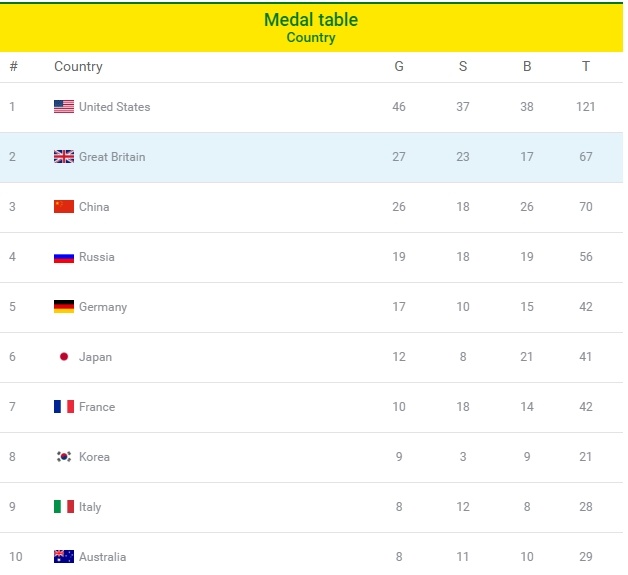Click the Russia flag icon
628x575 pixels.
click(64, 257)
